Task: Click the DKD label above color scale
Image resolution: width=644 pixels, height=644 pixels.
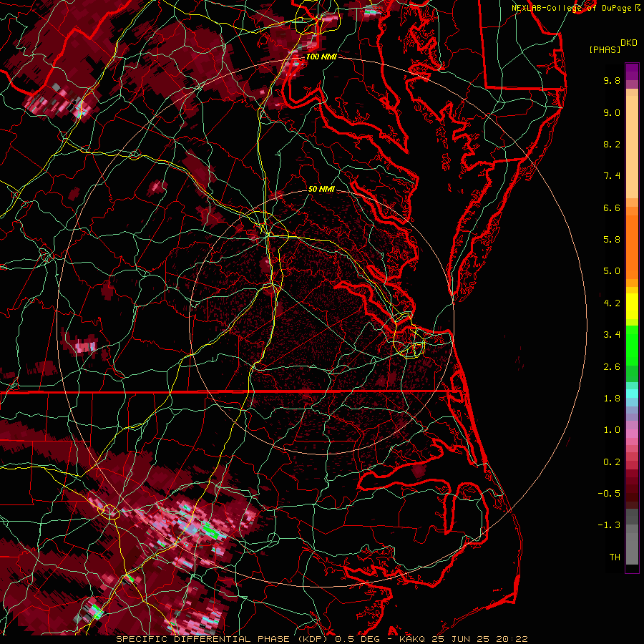Action: [628, 42]
